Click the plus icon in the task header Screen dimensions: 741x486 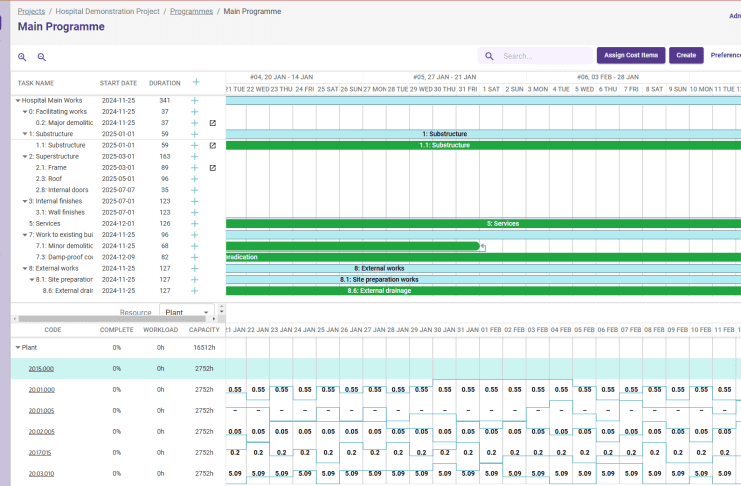tap(195, 83)
